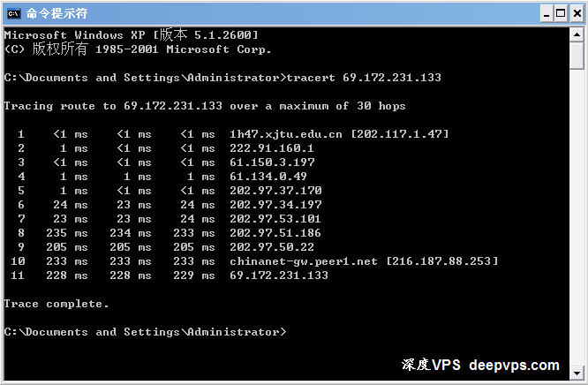The height and width of the screenshot is (385, 588).
Task: Open the C:\ console system menu icon
Action: (14, 14)
